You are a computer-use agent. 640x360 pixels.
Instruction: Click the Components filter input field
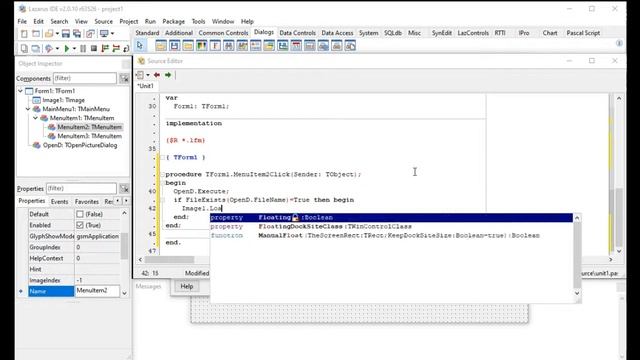[85, 78]
